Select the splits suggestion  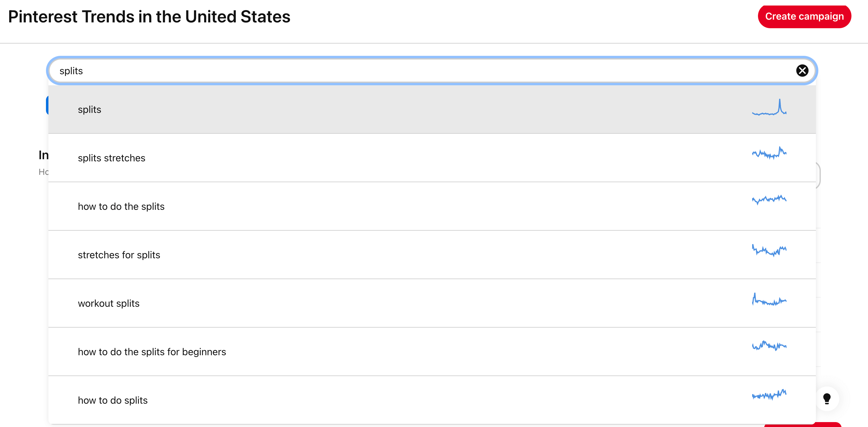432,109
